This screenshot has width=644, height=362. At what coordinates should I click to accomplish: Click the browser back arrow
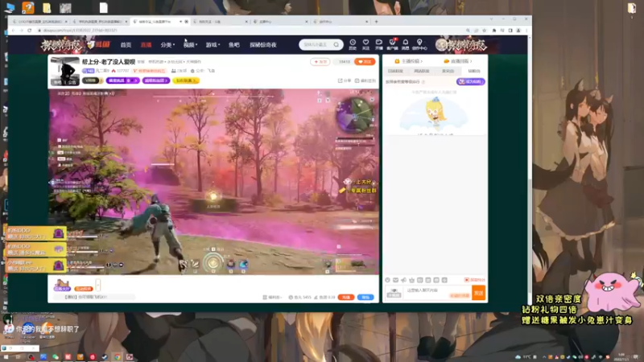point(13,31)
